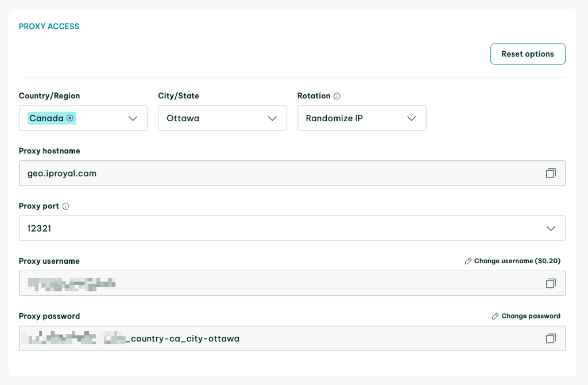Click the Proxy username label
Image resolution: width=588 pixels, height=385 pixels.
(49, 261)
